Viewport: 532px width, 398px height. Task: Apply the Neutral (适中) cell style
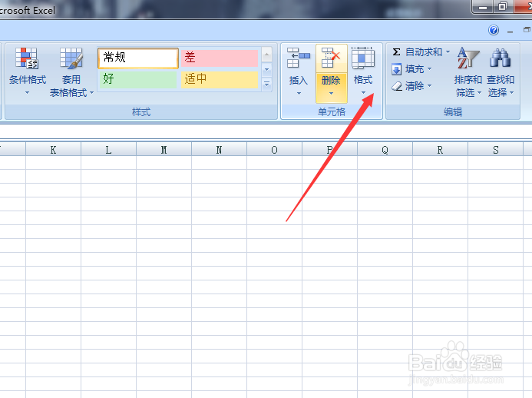click(220, 79)
